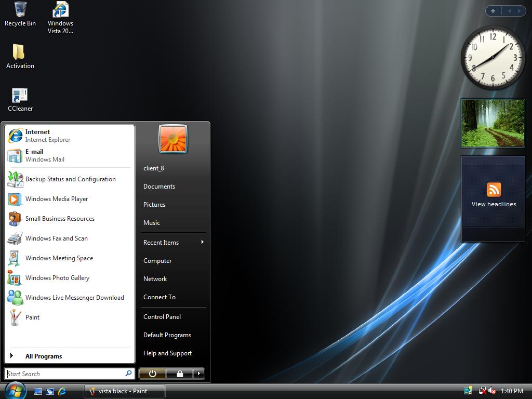The height and width of the screenshot is (399, 532).
Task: Click the sidebar add gadget plus button
Action: (493, 11)
